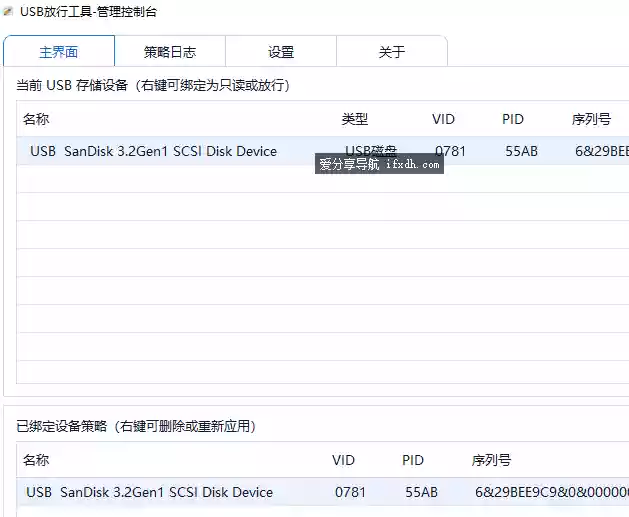Image resolution: width=629 pixels, height=517 pixels.
Task: Click the VID header in bound policies table
Action: 343,460
